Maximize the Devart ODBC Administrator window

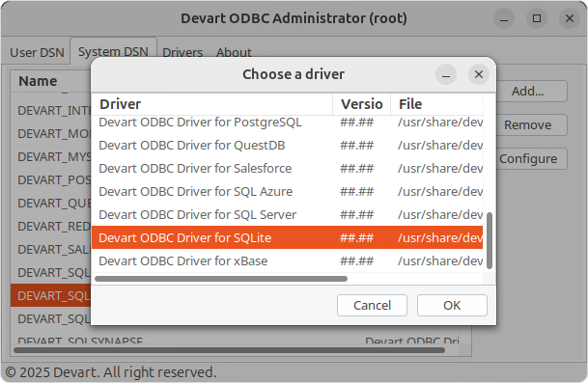(537, 18)
